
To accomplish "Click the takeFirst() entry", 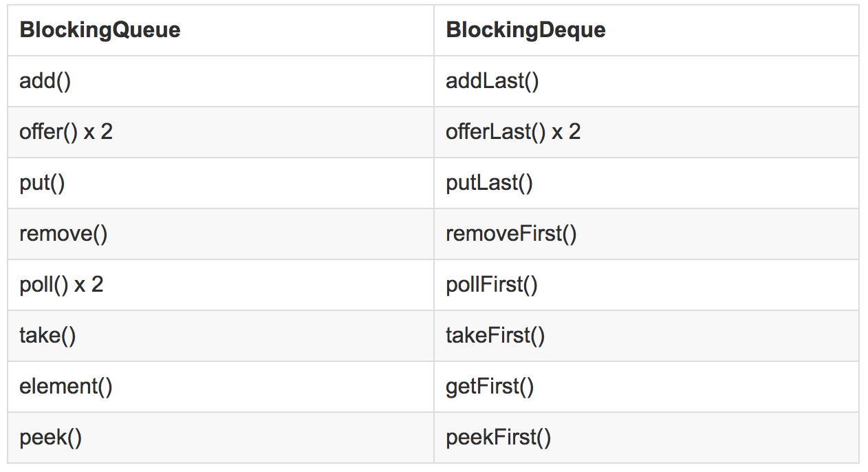I will coord(495,336).
